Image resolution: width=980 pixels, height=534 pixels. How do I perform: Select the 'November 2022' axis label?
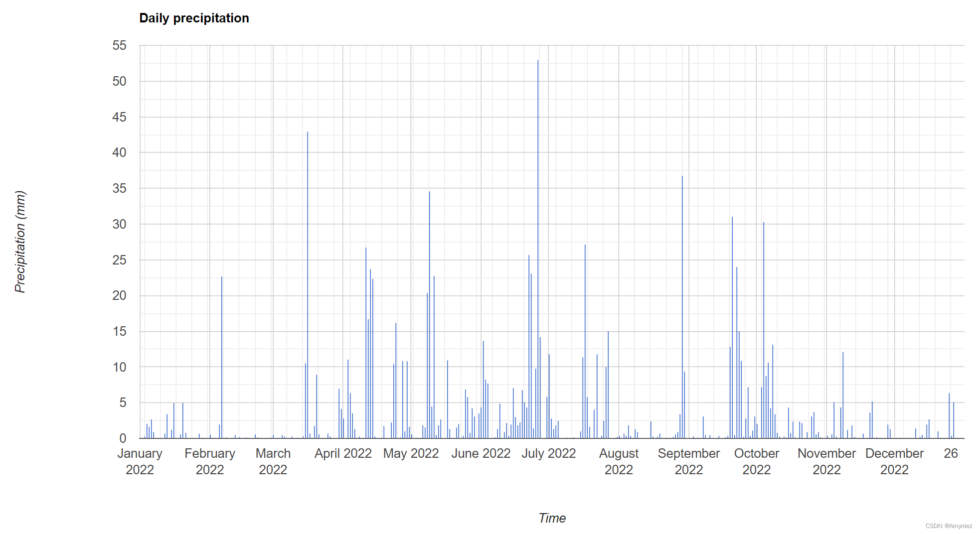point(826,461)
